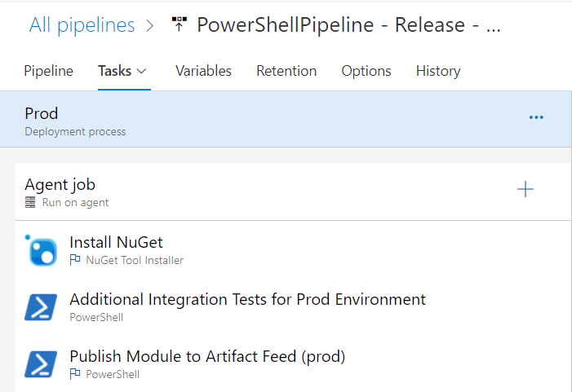
Task: Navigate to All pipelines link
Action: [82, 24]
